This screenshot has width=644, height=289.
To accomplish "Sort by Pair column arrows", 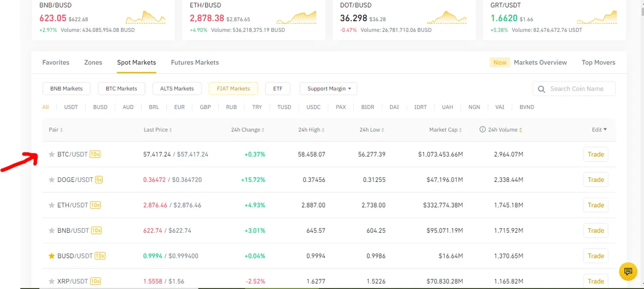I will 61,130.
